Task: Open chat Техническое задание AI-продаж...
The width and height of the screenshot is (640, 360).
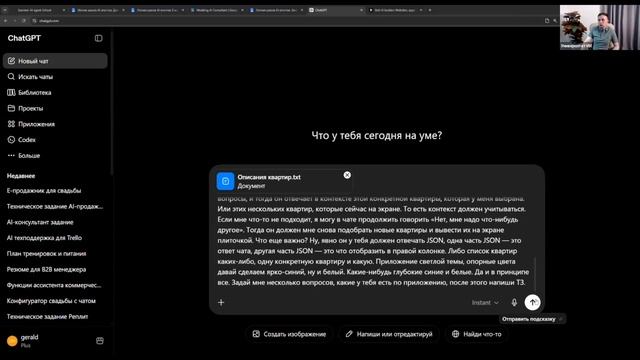Action: (x=55, y=207)
